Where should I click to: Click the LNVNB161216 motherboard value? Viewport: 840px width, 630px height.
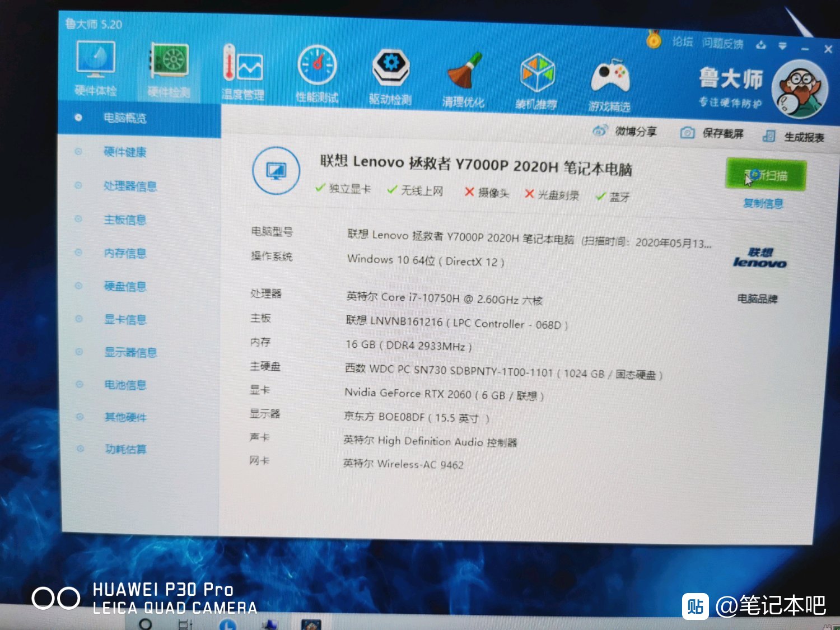[x=457, y=323]
